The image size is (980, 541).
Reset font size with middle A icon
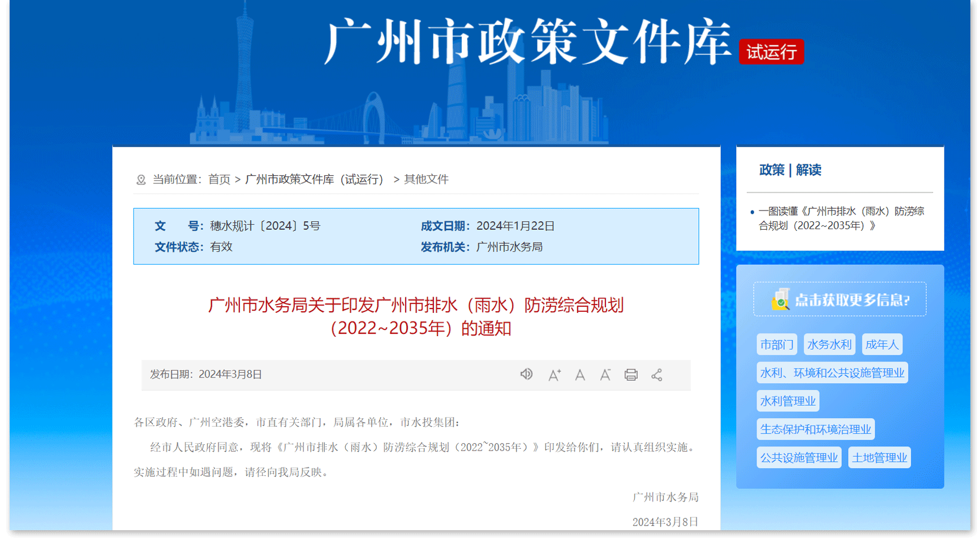click(580, 375)
